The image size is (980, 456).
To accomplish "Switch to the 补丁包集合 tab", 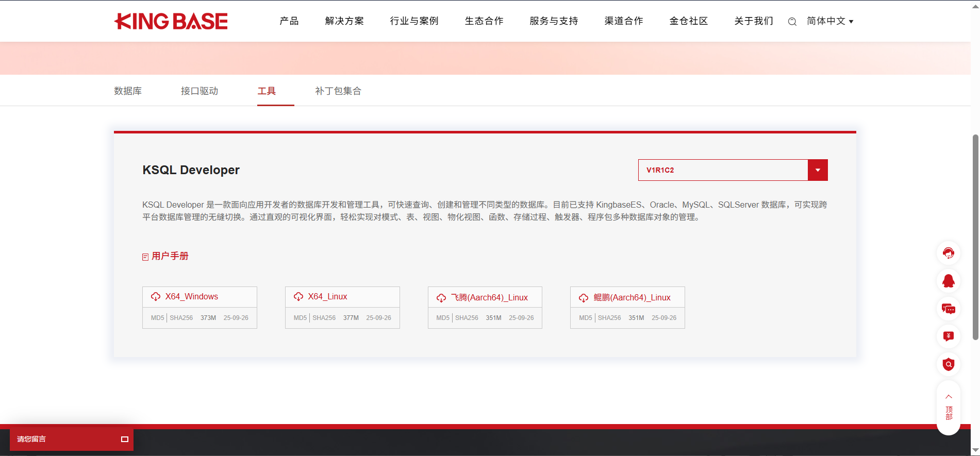I will click(x=338, y=91).
